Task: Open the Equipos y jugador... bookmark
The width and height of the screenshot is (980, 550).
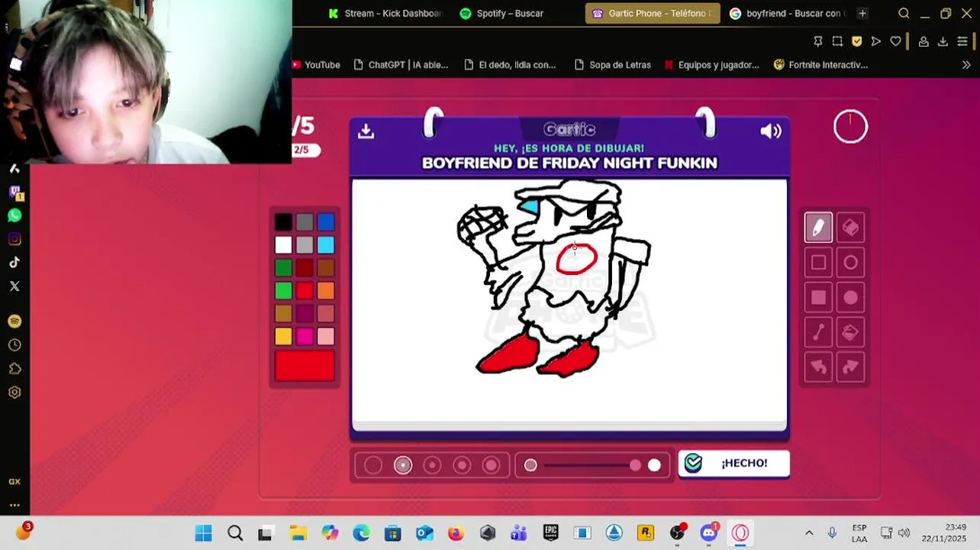Action: 711,65
